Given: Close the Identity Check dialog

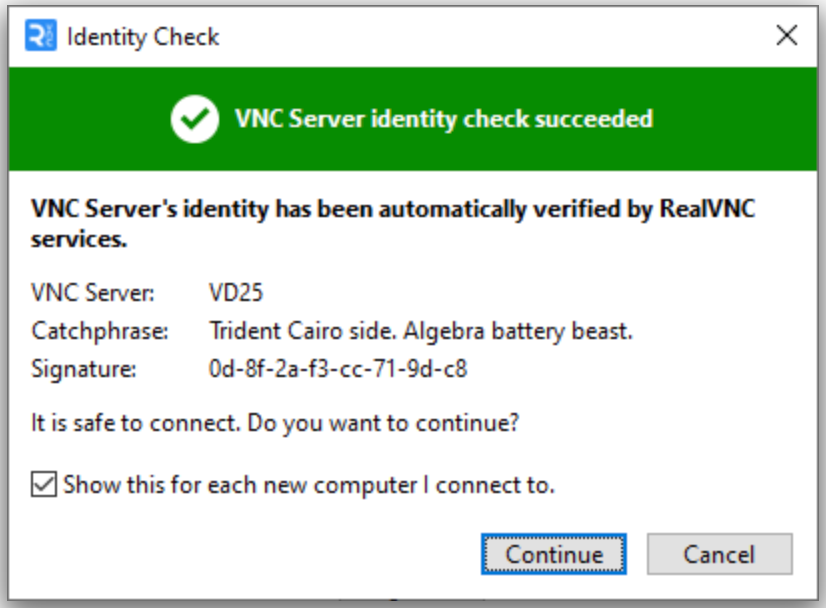Looking at the screenshot, I should click(x=786, y=36).
